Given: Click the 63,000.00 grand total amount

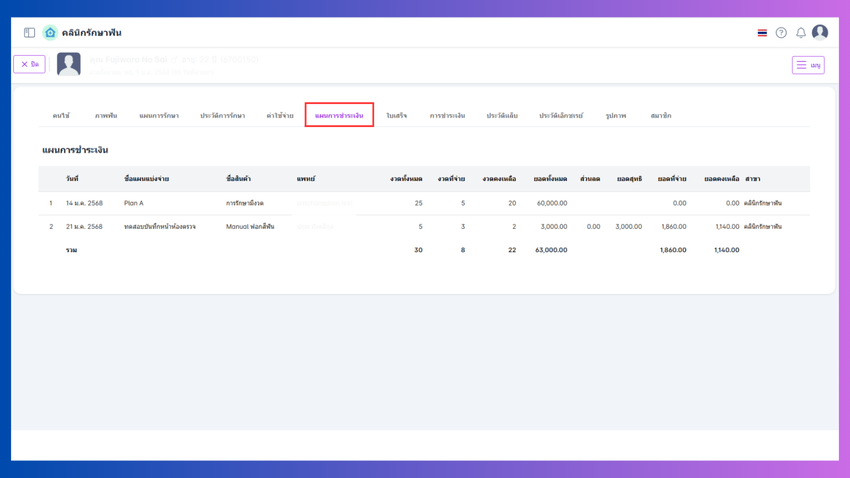Looking at the screenshot, I should (x=551, y=250).
